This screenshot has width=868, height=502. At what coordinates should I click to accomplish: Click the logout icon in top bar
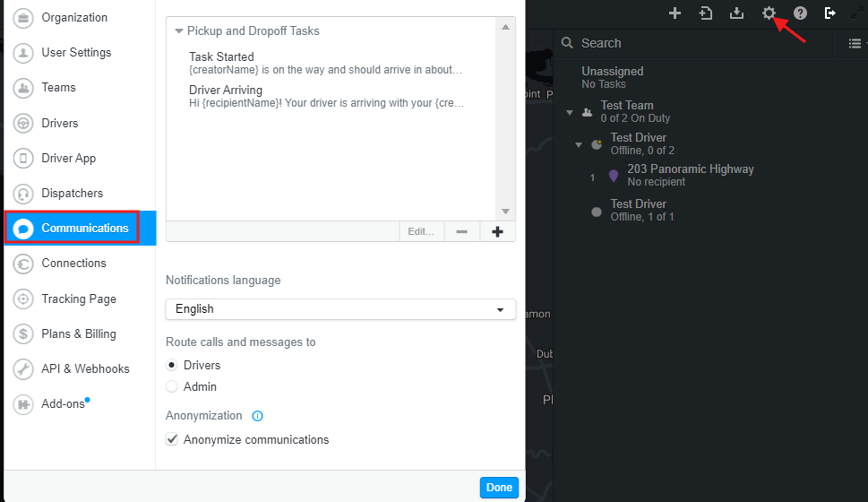tap(829, 13)
